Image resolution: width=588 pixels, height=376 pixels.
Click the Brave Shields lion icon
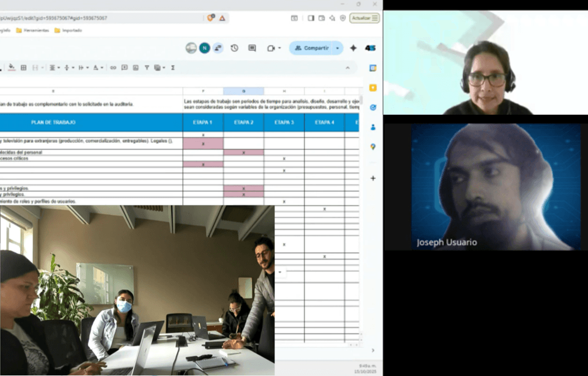[211, 18]
